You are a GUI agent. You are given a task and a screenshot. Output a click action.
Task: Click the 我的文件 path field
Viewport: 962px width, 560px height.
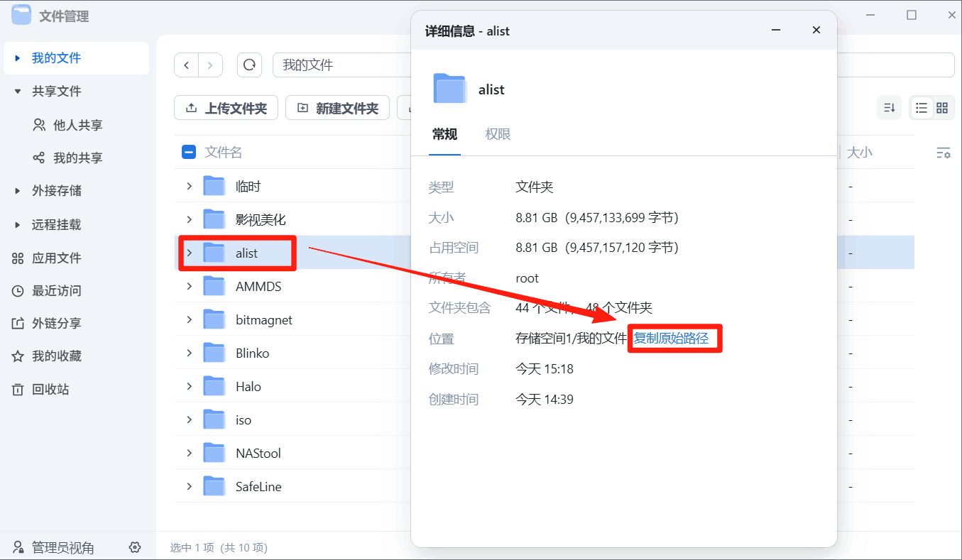(x=341, y=65)
